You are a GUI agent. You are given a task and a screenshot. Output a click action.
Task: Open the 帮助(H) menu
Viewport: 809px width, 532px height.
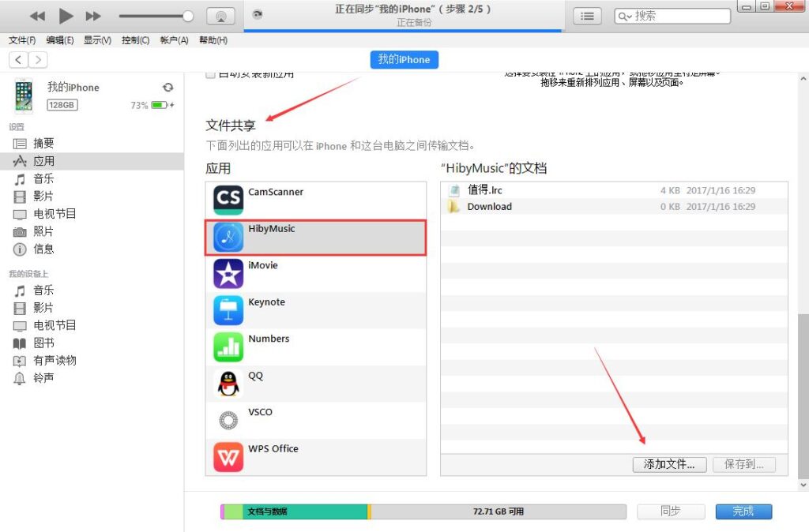[x=213, y=40]
